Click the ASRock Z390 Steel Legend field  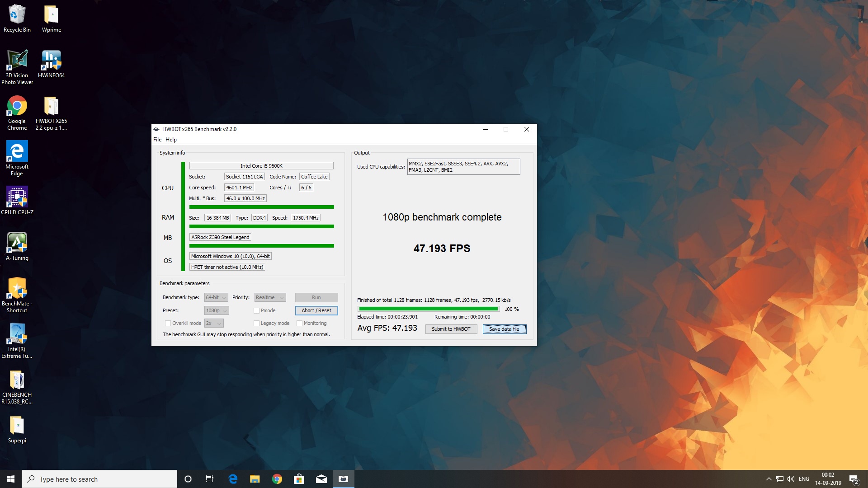[x=220, y=237]
